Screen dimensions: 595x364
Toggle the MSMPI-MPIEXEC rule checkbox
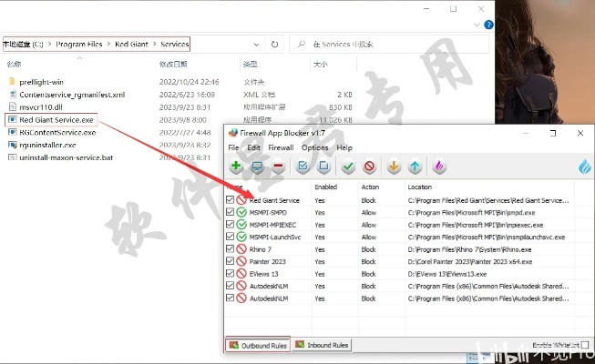point(230,224)
